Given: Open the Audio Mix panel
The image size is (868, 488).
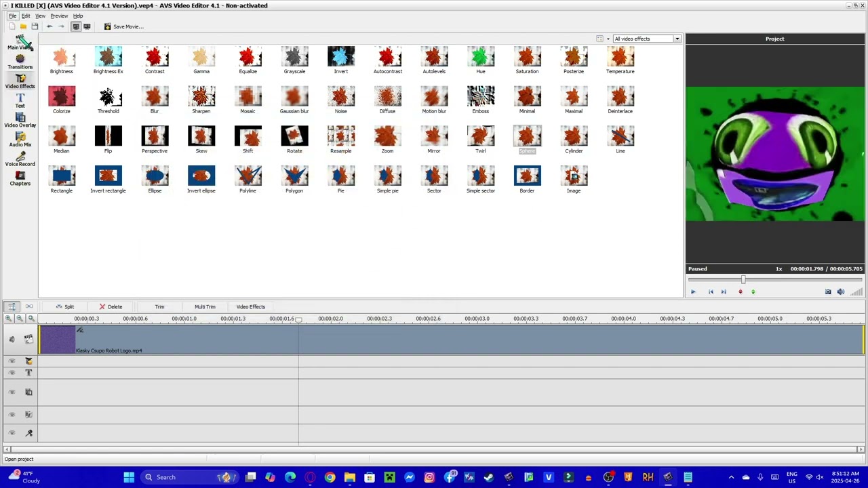Looking at the screenshot, I should click(20, 140).
